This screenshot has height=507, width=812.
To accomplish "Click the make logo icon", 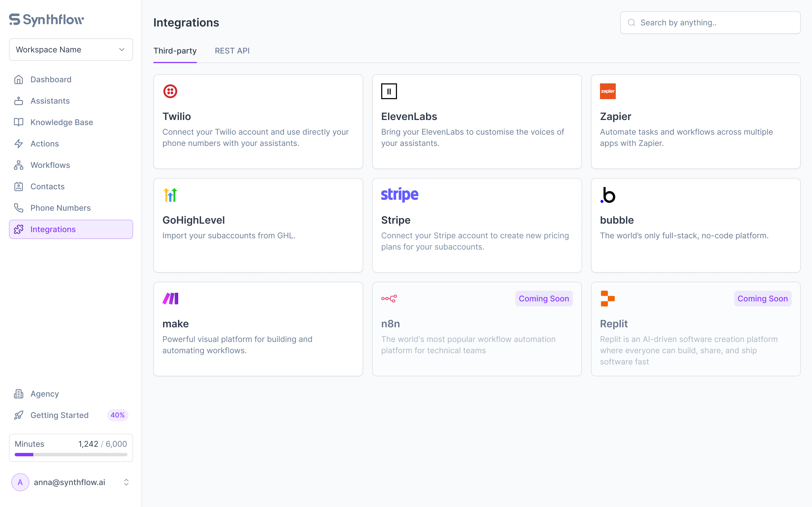I will tap(170, 299).
